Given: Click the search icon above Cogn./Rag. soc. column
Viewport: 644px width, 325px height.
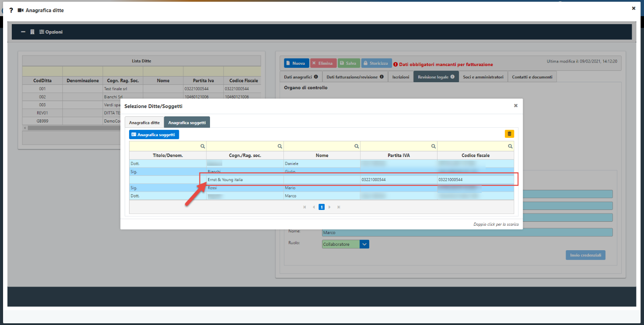Looking at the screenshot, I should 280,147.
